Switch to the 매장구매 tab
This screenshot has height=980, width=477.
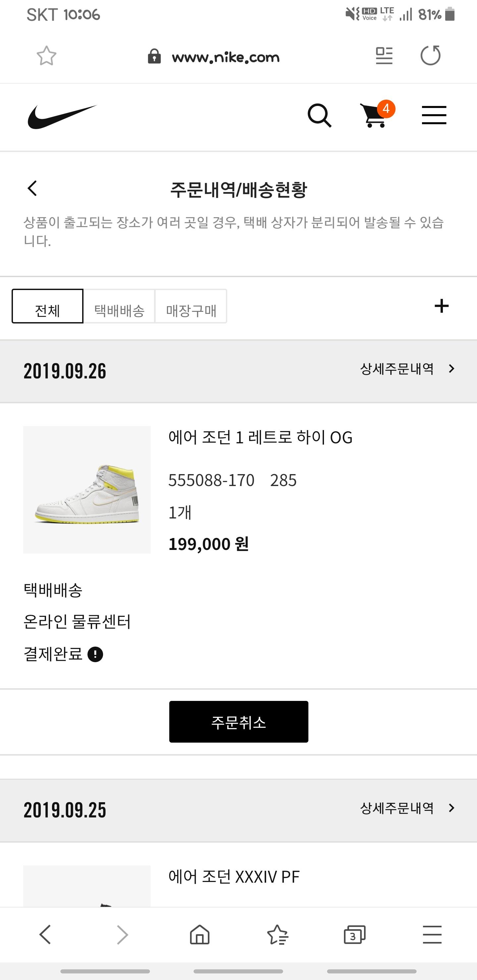(191, 307)
